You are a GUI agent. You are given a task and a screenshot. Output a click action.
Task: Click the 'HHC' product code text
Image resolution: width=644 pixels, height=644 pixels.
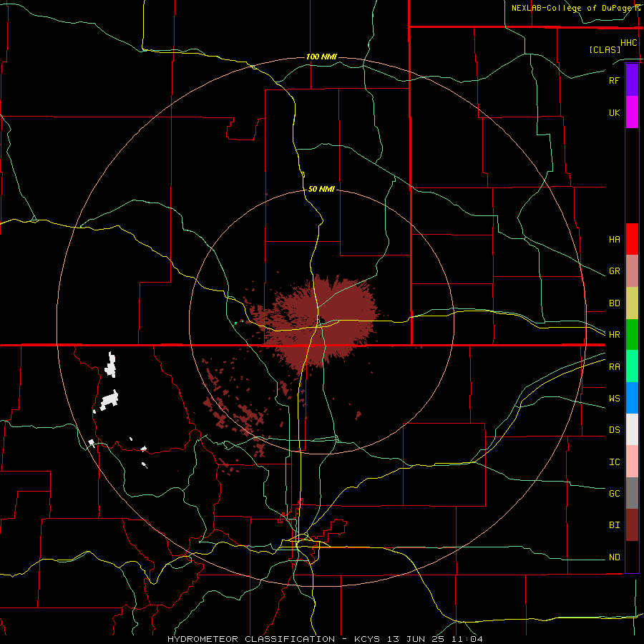click(628, 43)
